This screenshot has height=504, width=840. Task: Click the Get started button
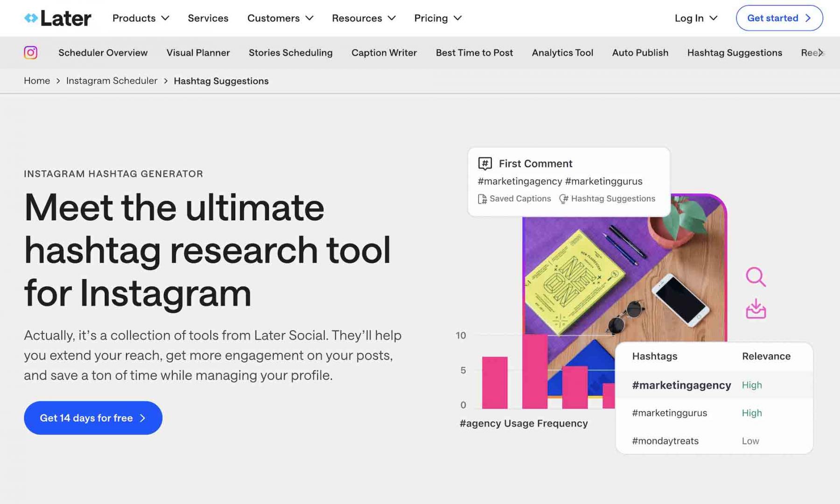coord(779,18)
